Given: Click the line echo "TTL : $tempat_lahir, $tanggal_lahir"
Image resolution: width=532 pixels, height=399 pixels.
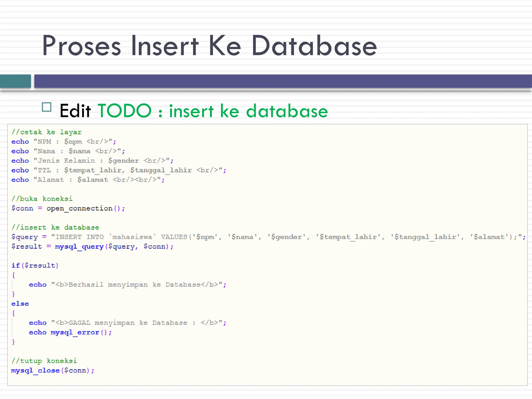Looking at the screenshot, I should pos(119,170).
